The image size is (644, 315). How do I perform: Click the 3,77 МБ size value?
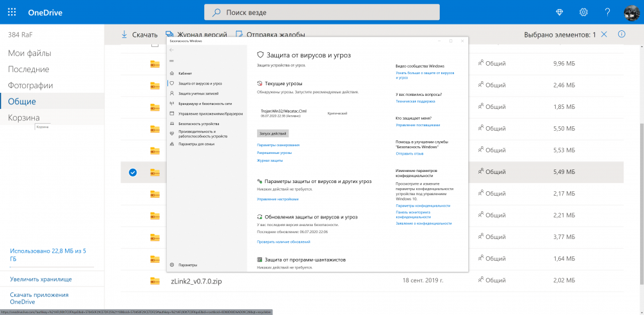coord(564,238)
